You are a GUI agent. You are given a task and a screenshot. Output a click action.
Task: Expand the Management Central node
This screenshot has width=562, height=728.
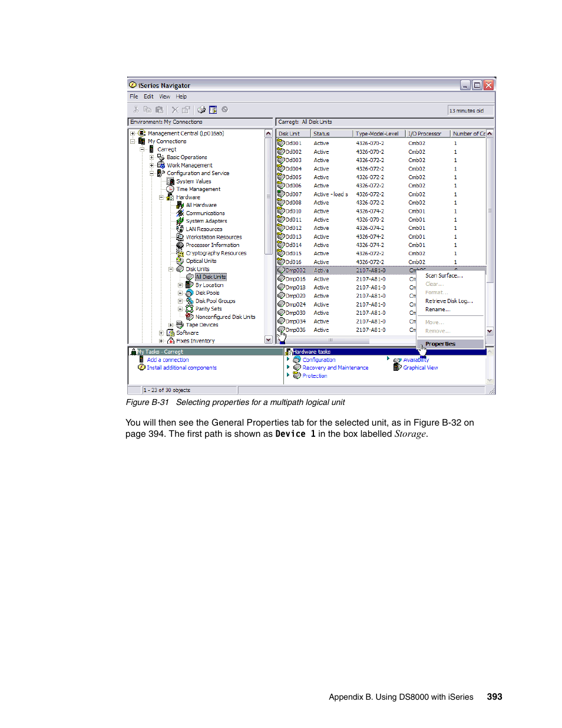click(133, 133)
